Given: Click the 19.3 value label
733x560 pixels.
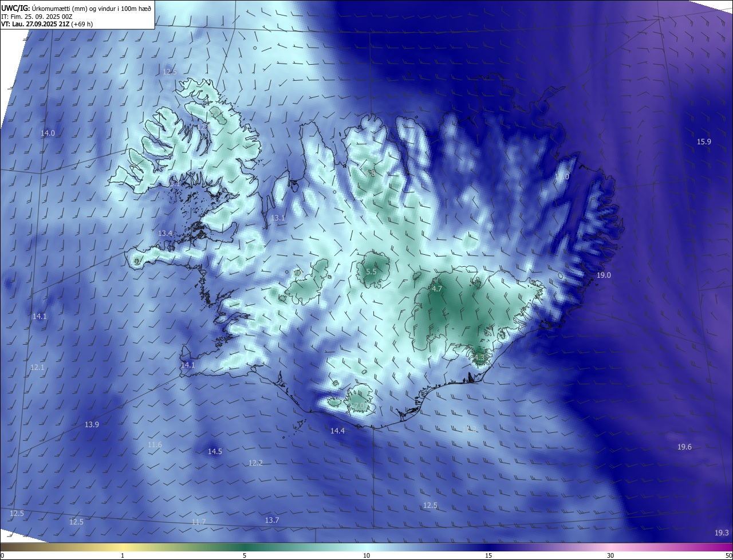Looking at the screenshot, I should point(722,533).
